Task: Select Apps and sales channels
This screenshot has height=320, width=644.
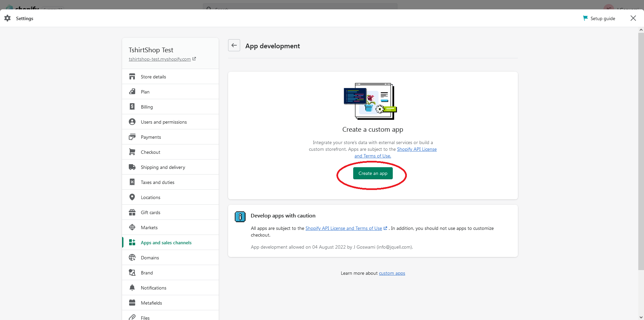Action: click(170, 242)
